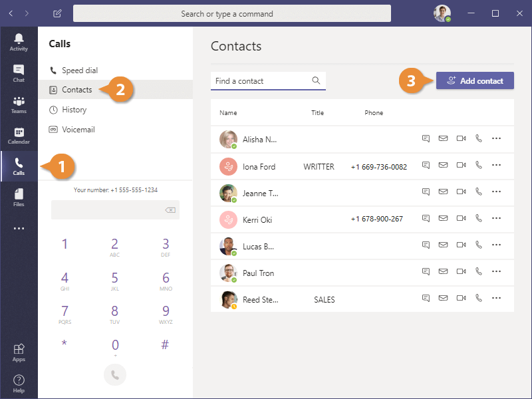Open History in the Calls panel

[x=74, y=110]
